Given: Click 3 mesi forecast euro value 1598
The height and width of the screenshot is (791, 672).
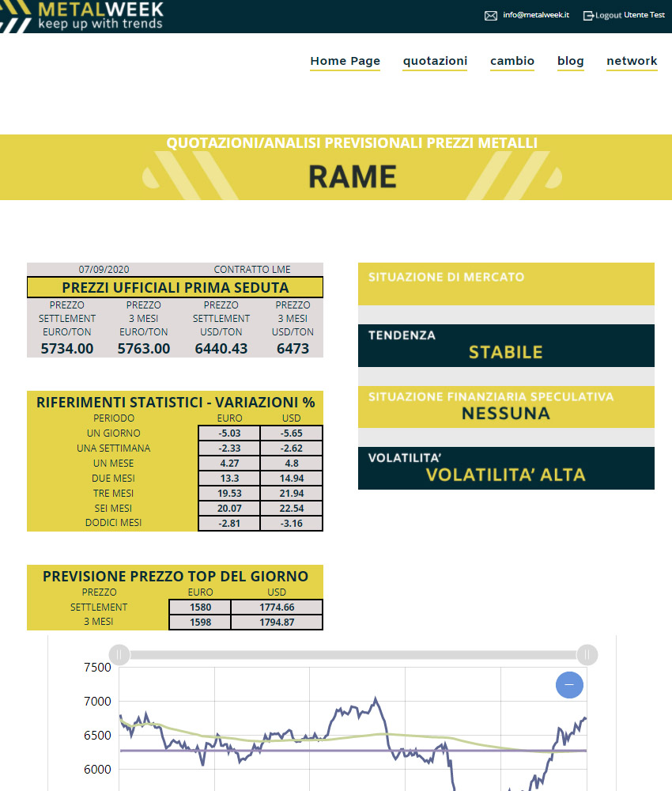Looking at the screenshot, I should tap(200, 623).
